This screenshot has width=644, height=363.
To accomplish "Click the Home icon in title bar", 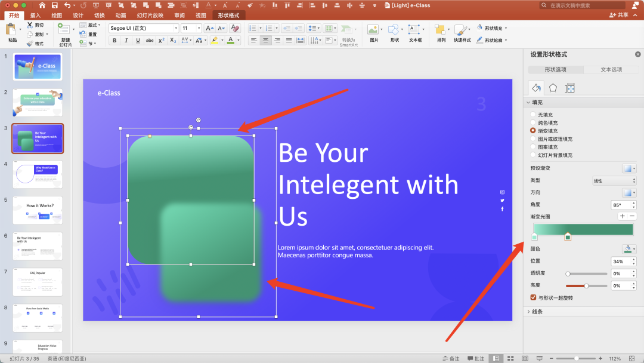I will [x=42, y=5].
